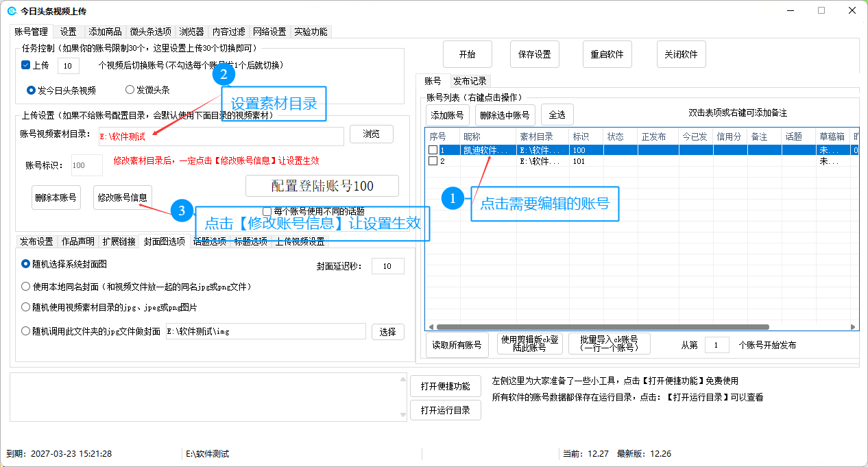The width and height of the screenshot is (868, 467).
Task: Click the app icon in the title bar
Action: 12,11
